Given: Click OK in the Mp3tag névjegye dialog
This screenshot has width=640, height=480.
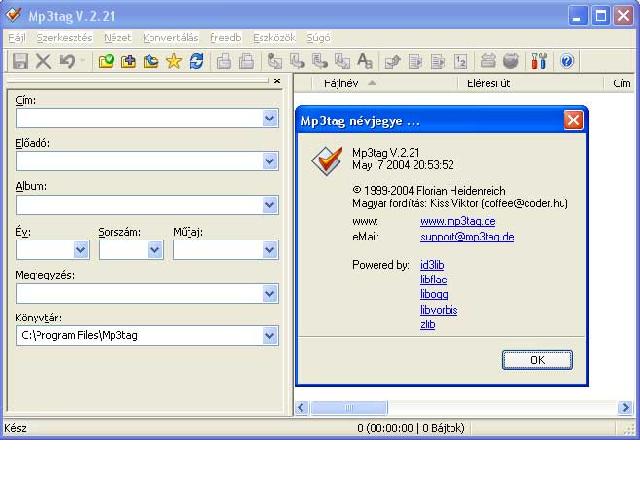Looking at the screenshot, I should pos(537,360).
